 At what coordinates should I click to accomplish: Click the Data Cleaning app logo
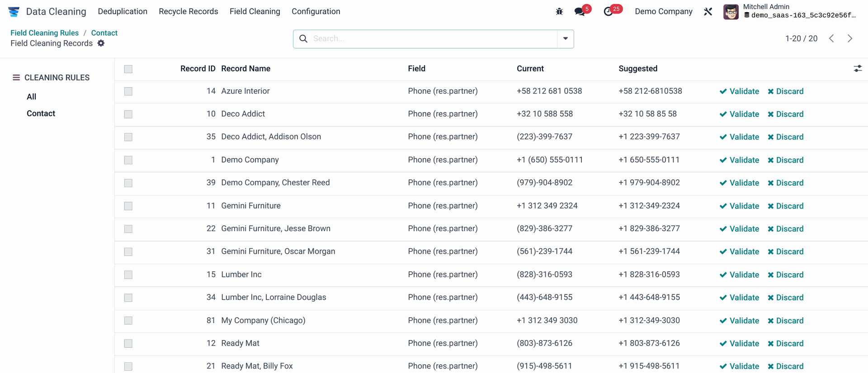[14, 12]
